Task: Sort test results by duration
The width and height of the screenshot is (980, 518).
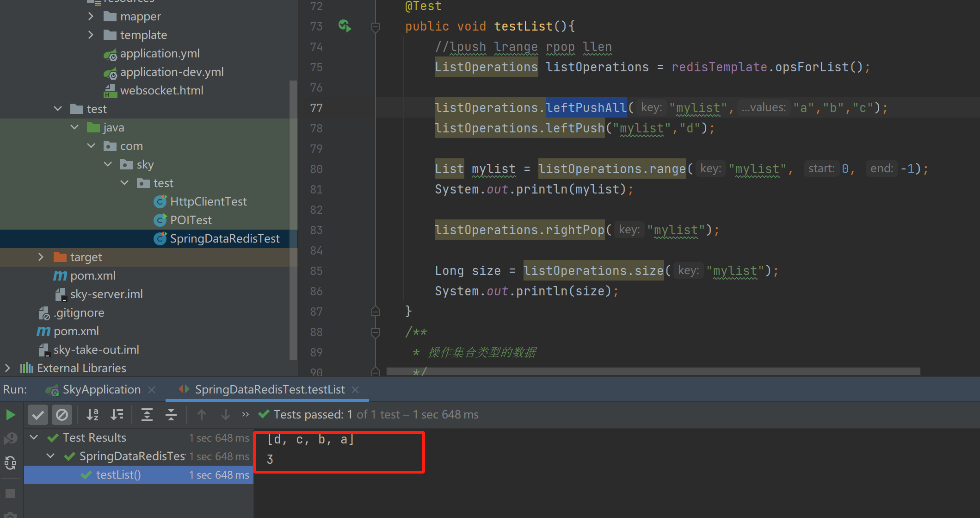Action: [x=117, y=415]
